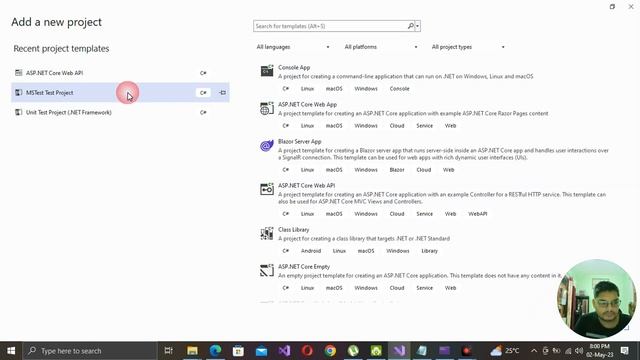The height and width of the screenshot is (360, 640).
Task: Open the Opera browser from the taskbar
Action: 307,351
